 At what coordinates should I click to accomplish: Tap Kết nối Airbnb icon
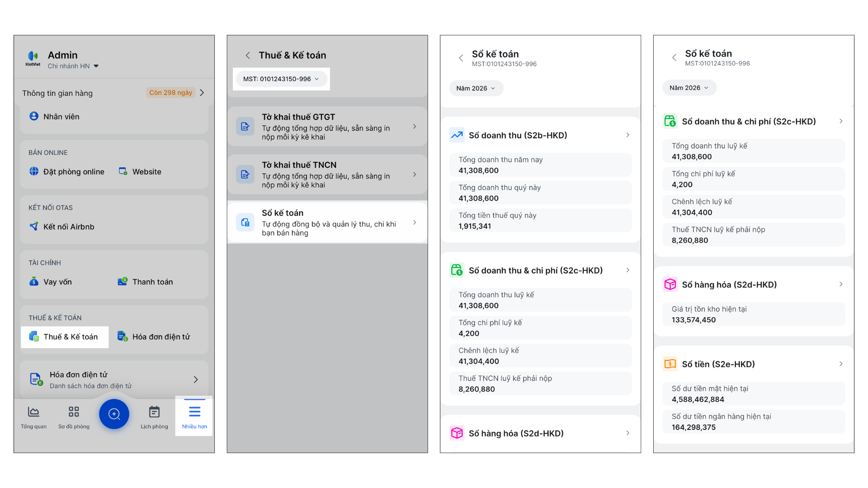pyautogui.click(x=34, y=226)
